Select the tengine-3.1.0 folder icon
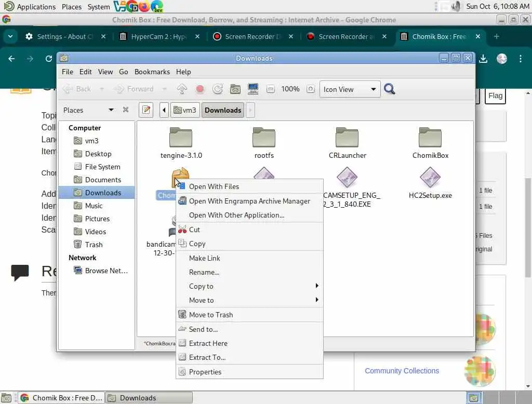532x404 pixels. pos(181,138)
